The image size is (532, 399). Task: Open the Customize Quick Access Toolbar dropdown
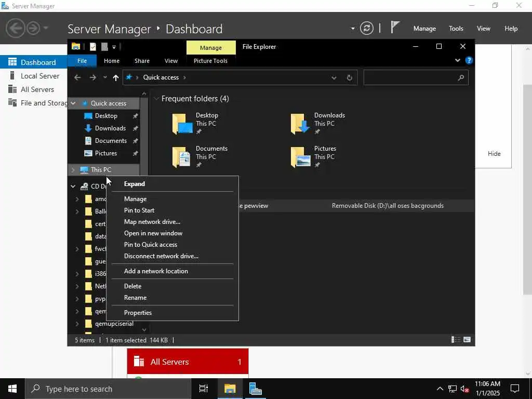[114, 47]
